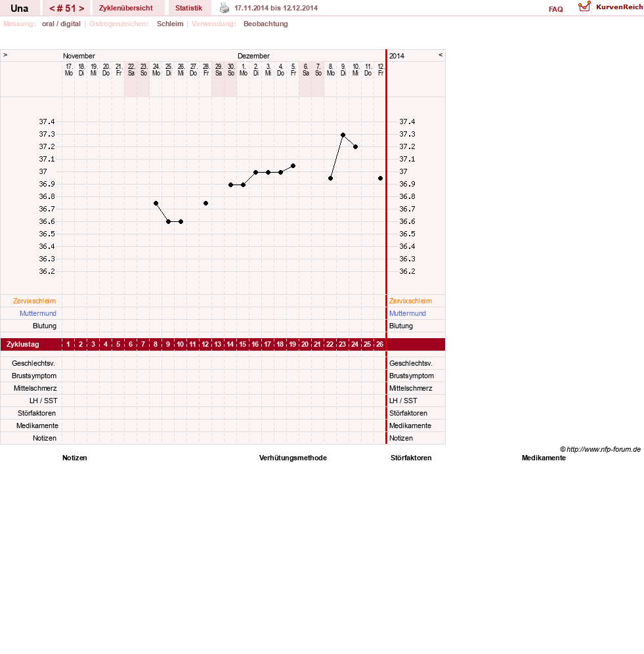The image size is (644, 654).
Task: Open the FAQ link
Action: coord(555,9)
